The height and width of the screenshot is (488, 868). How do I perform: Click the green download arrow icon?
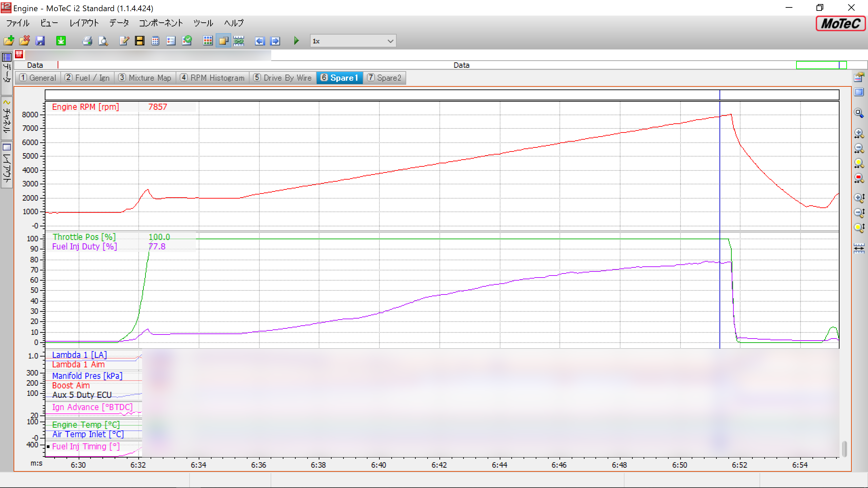(x=61, y=41)
